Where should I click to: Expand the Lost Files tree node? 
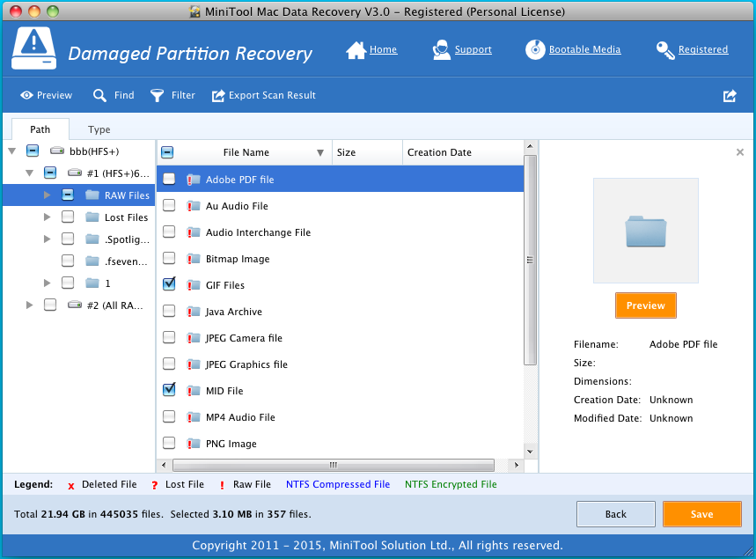(48, 217)
